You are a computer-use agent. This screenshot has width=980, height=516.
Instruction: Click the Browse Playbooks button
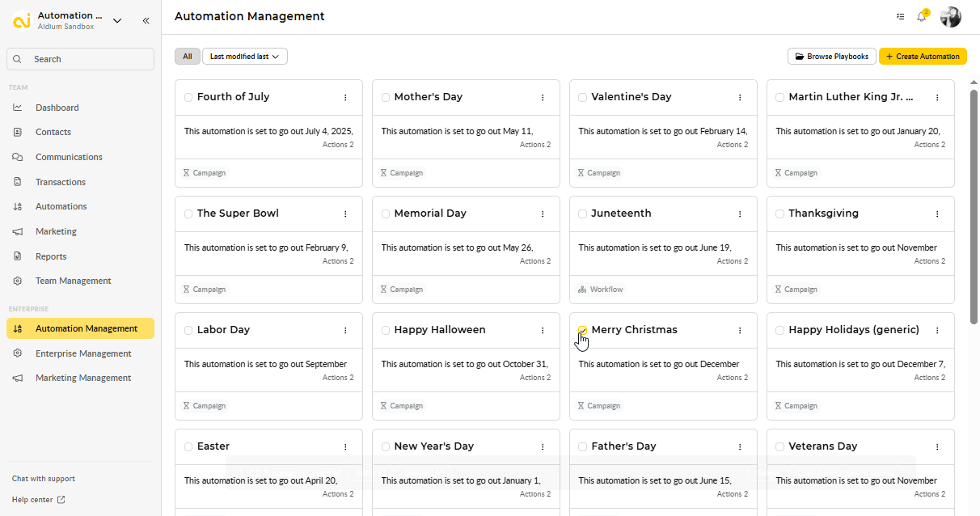(x=831, y=57)
